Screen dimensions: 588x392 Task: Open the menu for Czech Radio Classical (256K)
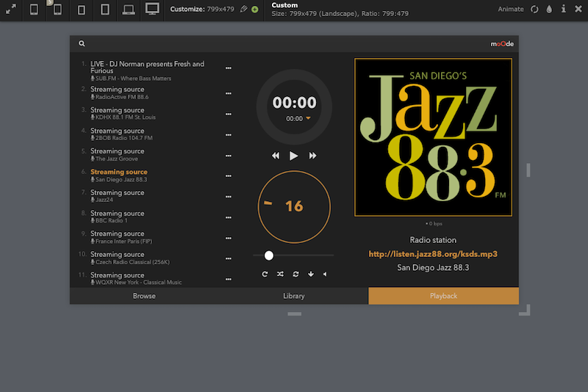pos(229,258)
